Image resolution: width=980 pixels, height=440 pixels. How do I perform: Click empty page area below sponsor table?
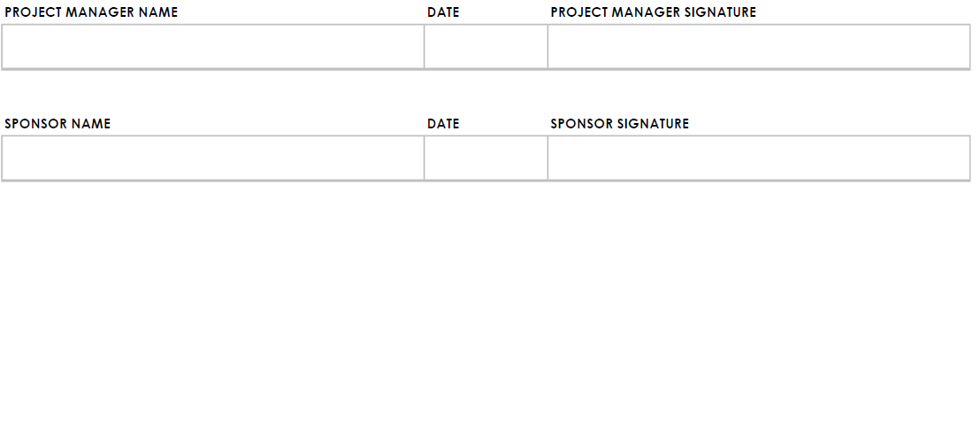(x=486, y=311)
